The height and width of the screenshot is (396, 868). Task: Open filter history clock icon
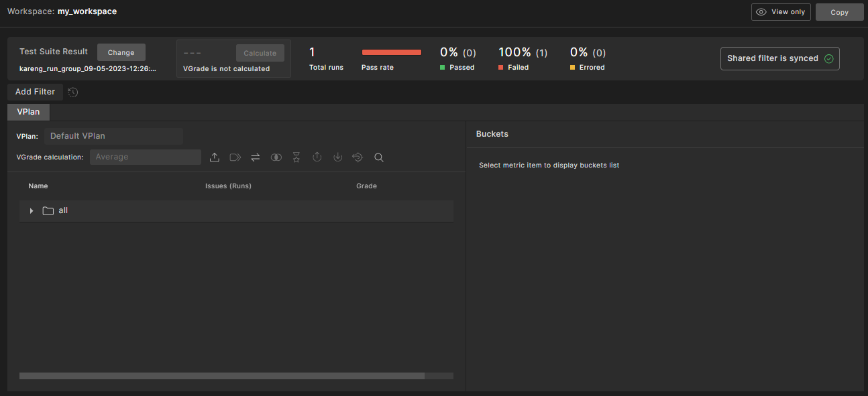(73, 92)
